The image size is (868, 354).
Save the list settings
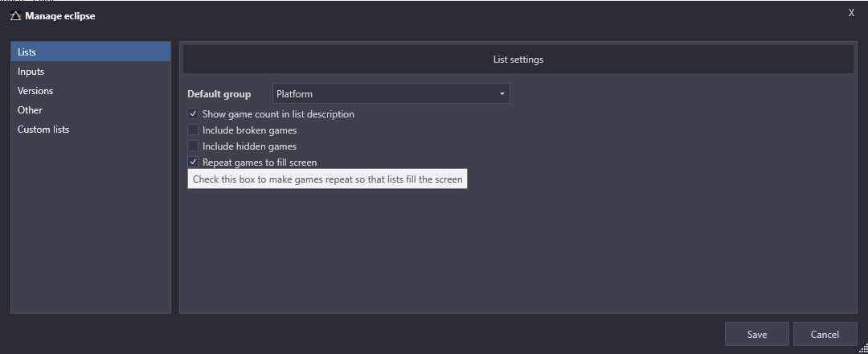point(757,334)
